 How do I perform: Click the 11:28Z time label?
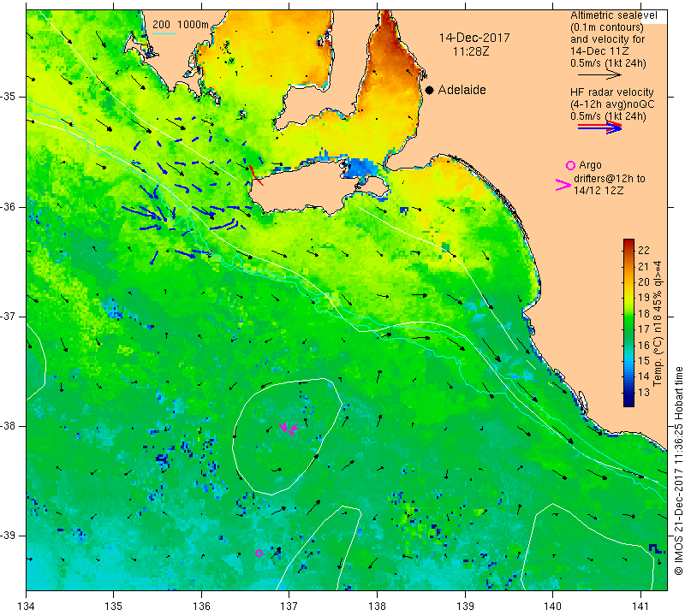(471, 51)
